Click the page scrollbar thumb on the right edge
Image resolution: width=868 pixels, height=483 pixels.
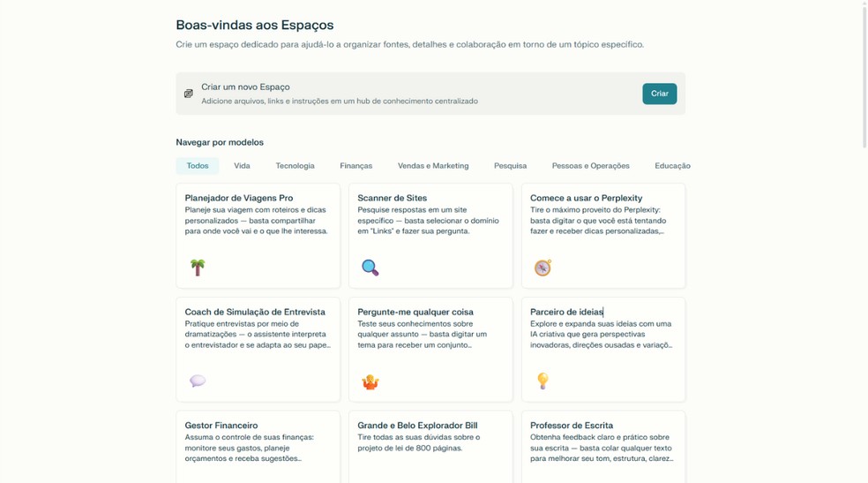(x=864, y=75)
